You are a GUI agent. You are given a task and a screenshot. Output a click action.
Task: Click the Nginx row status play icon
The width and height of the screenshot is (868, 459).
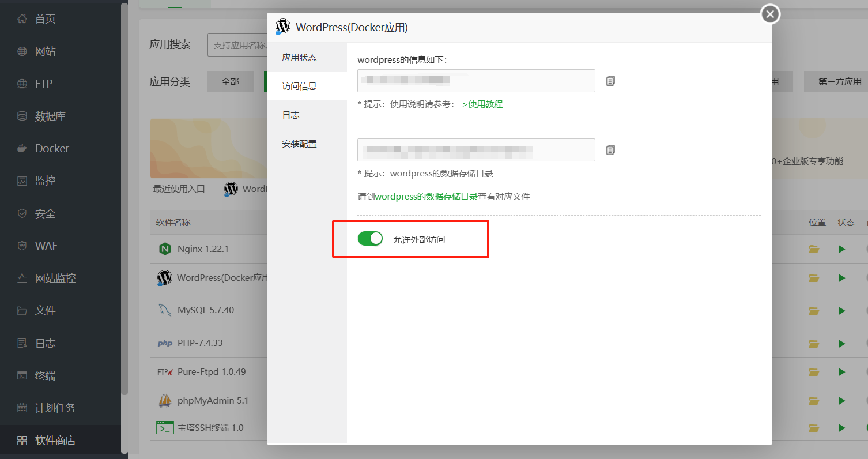pyautogui.click(x=842, y=249)
